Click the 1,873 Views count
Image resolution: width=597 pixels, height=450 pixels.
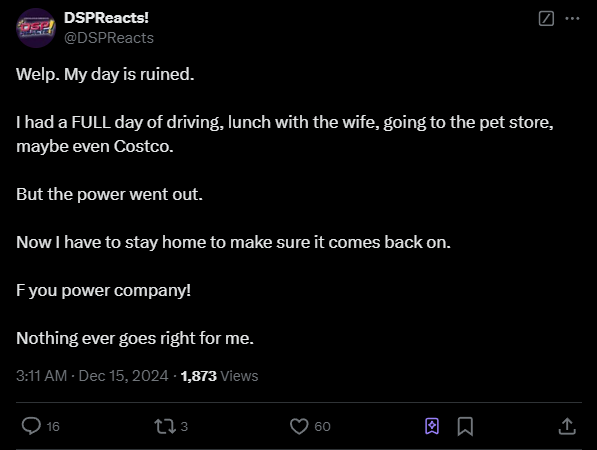[x=219, y=376]
